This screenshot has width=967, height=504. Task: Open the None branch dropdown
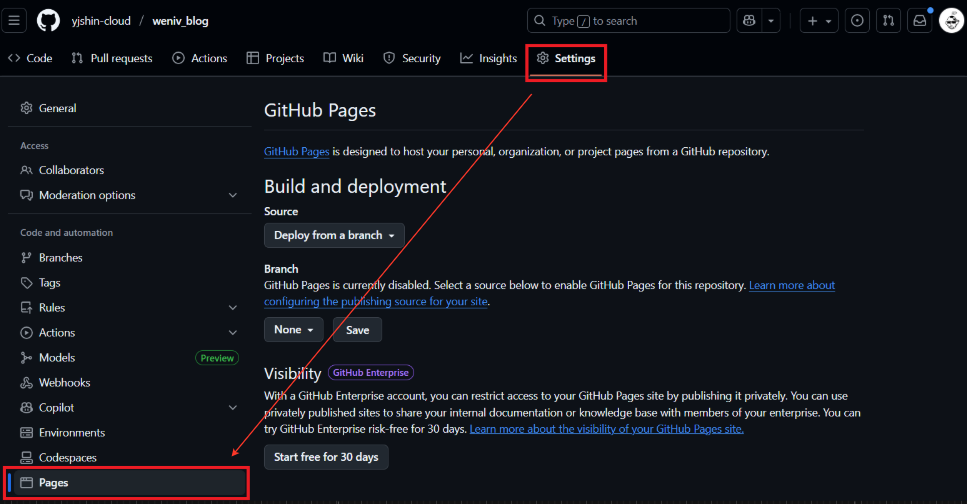[294, 329]
